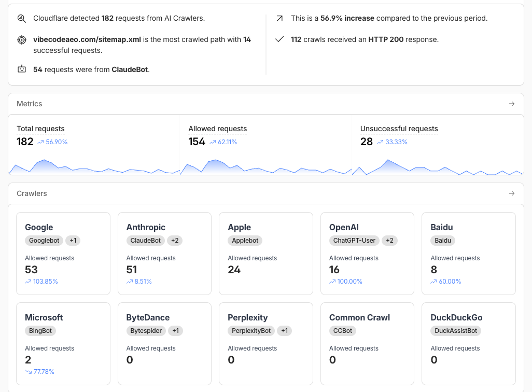Expand the +1 badge in ByteDance card
532x392 pixels.
pyautogui.click(x=175, y=331)
